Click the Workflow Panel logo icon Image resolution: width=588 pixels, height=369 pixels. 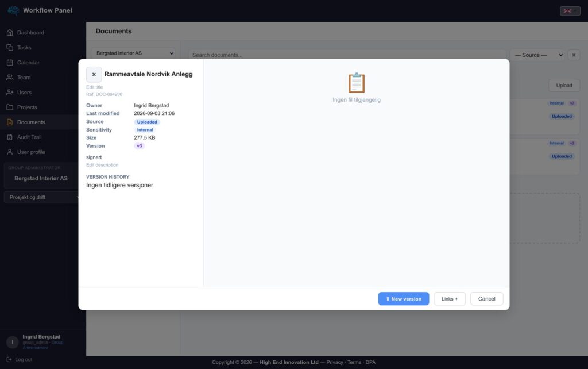tap(14, 10)
